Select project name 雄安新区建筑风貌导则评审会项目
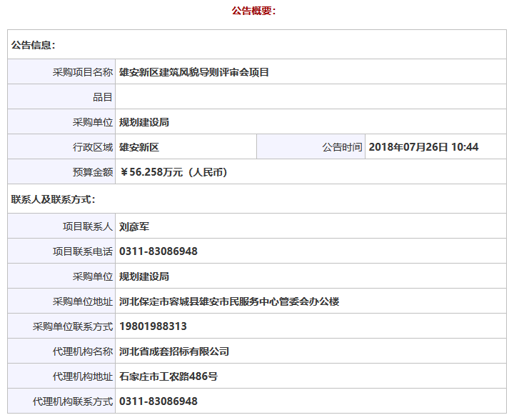The width and height of the screenshot is (514, 420). (194, 72)
